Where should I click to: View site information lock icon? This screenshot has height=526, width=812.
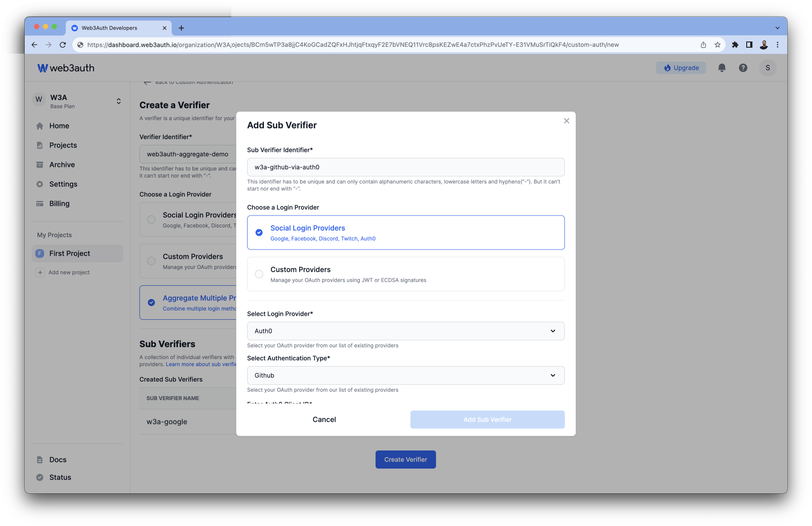80,45
